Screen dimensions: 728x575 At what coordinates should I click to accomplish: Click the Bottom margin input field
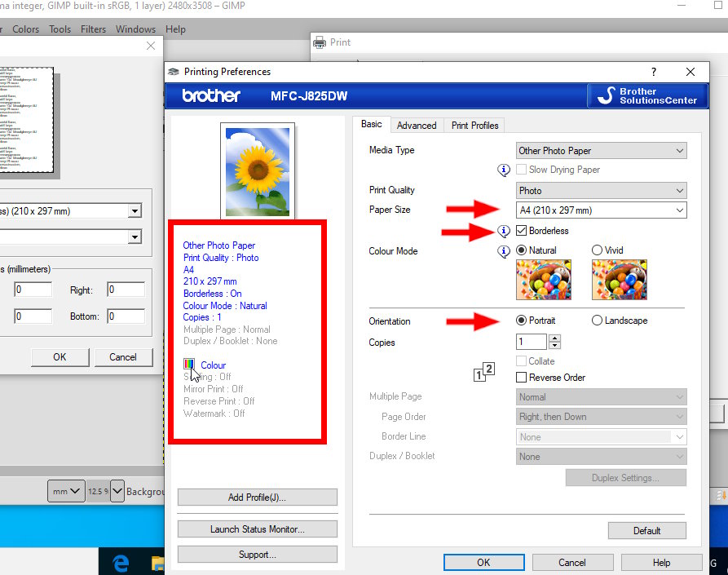126,316
